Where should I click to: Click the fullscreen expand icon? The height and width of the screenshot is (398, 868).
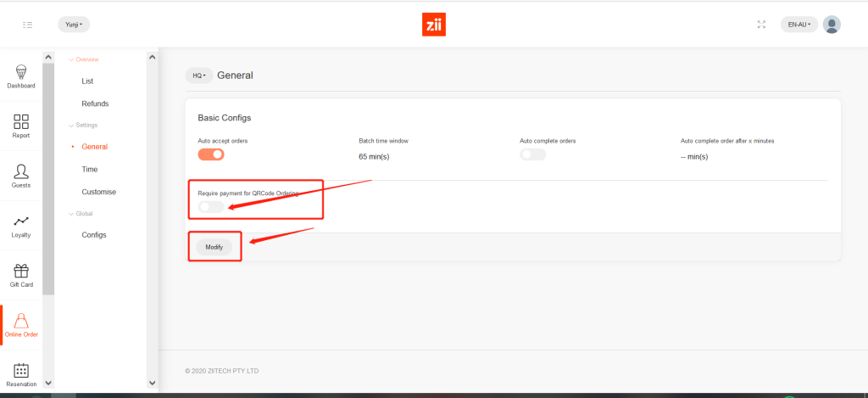(761, 25)
